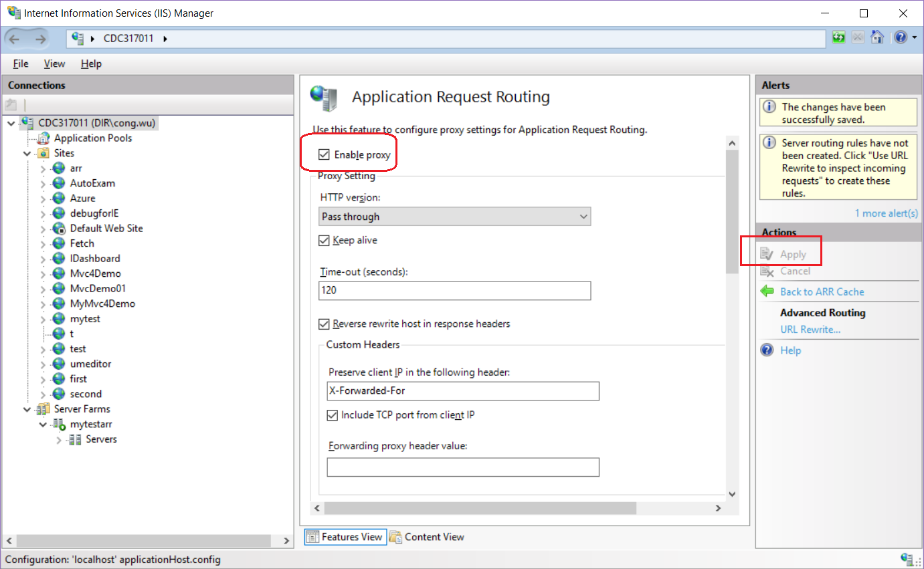Click the 1 more alert(s) link
The height and width of the screenshot is (569, 924).
[887, 213]
